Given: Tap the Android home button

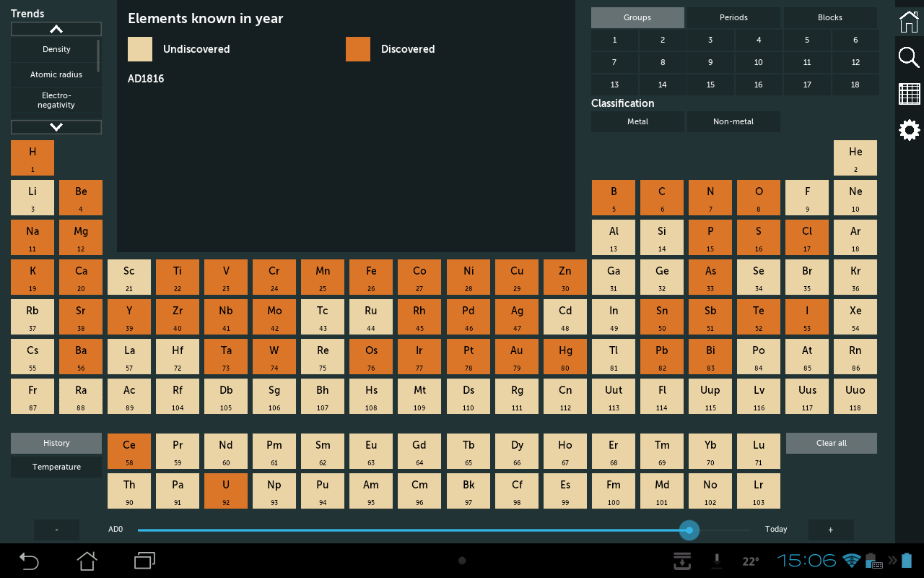Looking at the screenshot, I should coord(87,560).
